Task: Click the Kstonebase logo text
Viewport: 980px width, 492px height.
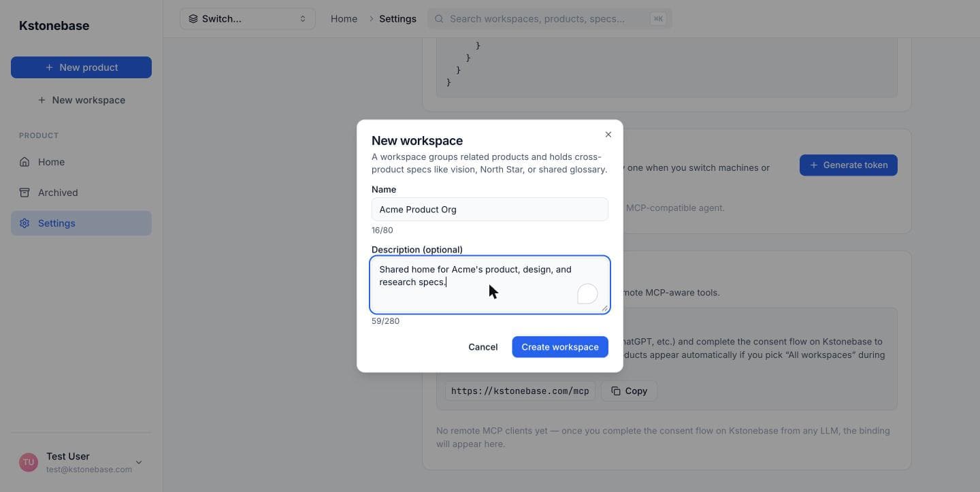Action: coord(54,26)
